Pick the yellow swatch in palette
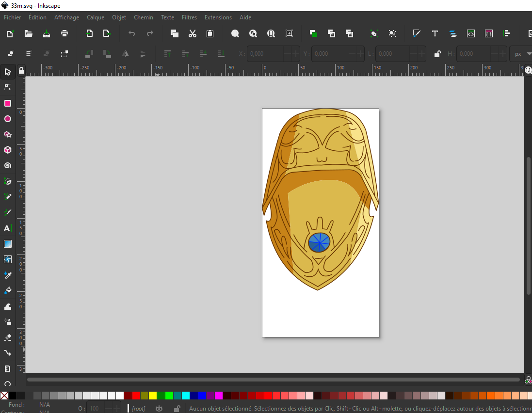Image resolution: width=532 pixels, height=413 pixels. click(x=153, y=396)
